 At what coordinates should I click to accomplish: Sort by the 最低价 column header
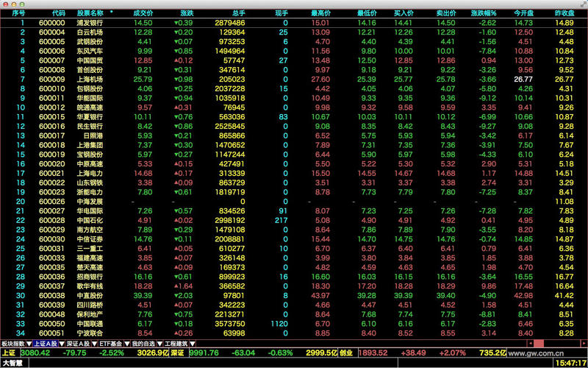pos(367,13)
